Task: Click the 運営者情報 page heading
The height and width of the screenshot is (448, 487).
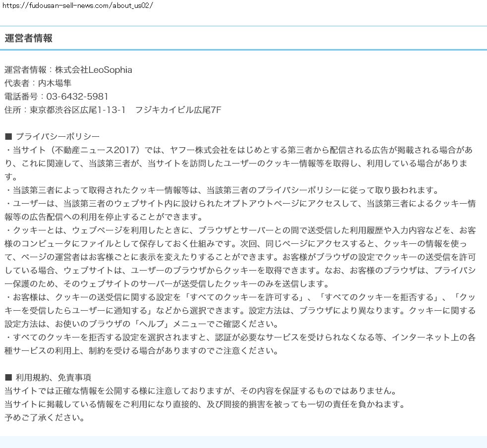Action: tap(28, 38)
